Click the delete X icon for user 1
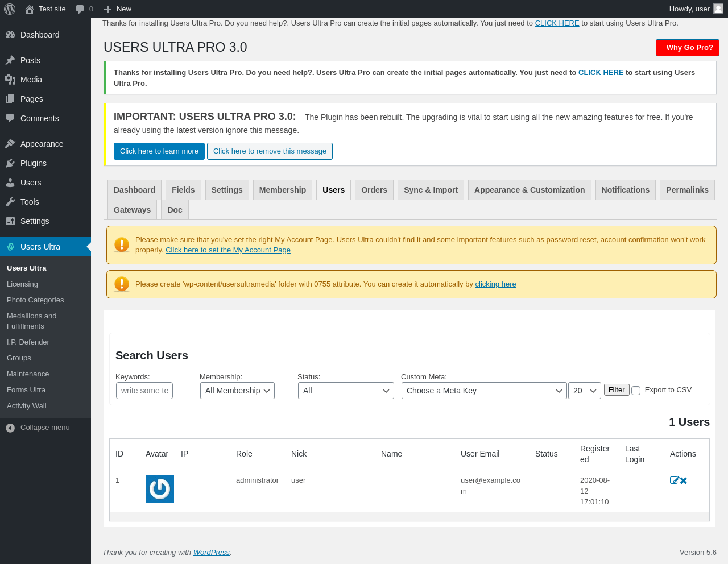Image resolution: width=728 pixels, height=564 pixels. 684,480
